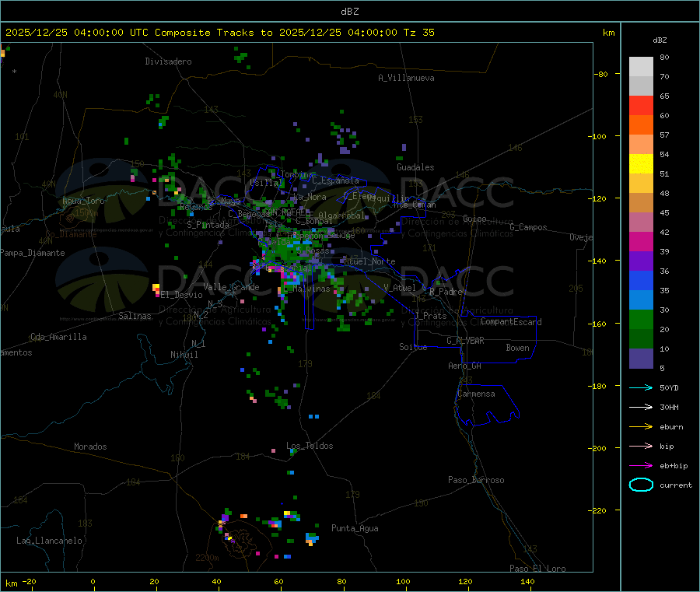The width and height of the screenshot is (700, 592).
Task: Click the Agua_Toro place label
Action: tap(83, 201)
